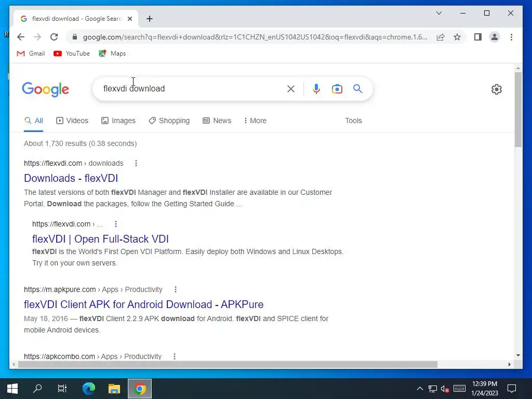Switch to the Shopping tab
This screenshot has width=532, height=399.
pos(169,121)
